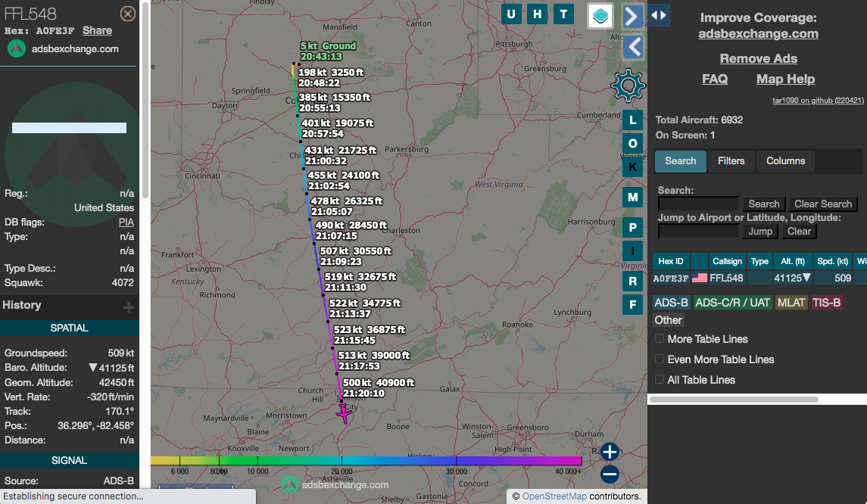This screenshot has height=504, width=867.
Task: Toggle the P map button
Action: click(632, 227)
